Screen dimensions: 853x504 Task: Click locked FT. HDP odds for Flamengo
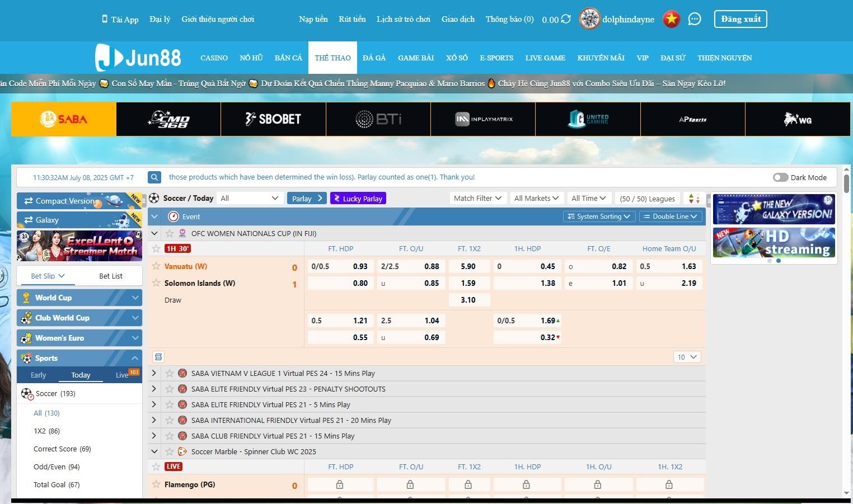click(x=340, y=484)
